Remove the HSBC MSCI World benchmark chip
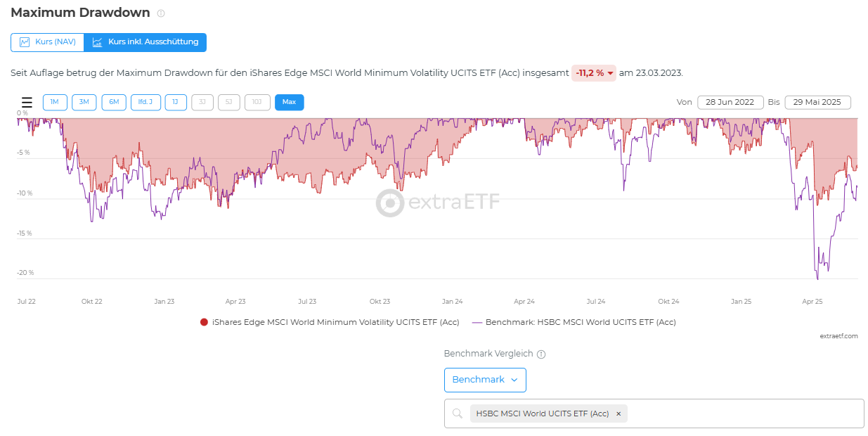This screenshot has height=436, width=868. click(x=618, y=413)
